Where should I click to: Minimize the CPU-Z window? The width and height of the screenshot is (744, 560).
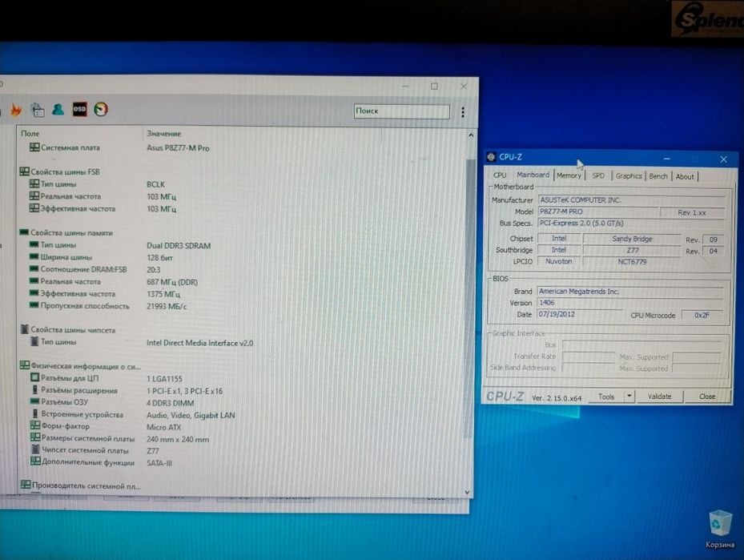[666, 159]
